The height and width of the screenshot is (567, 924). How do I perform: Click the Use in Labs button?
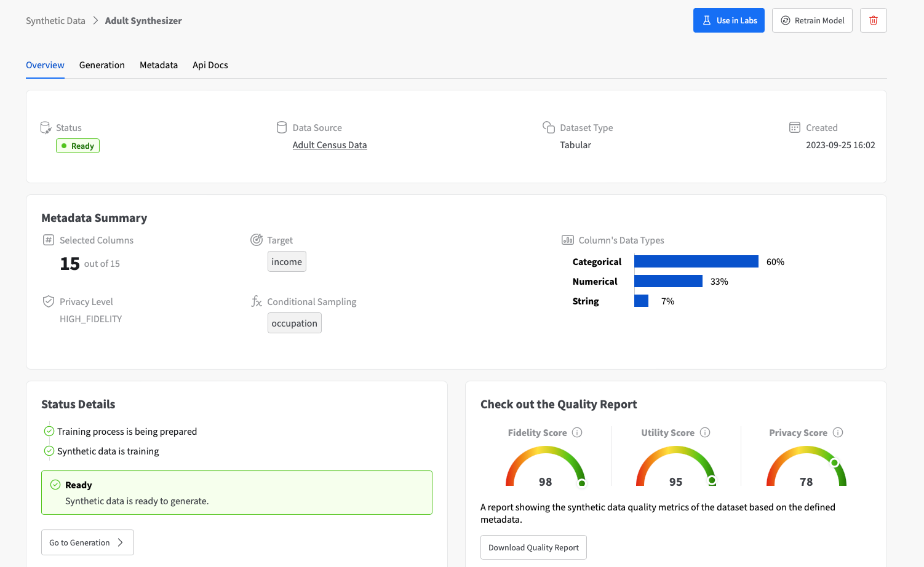(x=729, y=20)
